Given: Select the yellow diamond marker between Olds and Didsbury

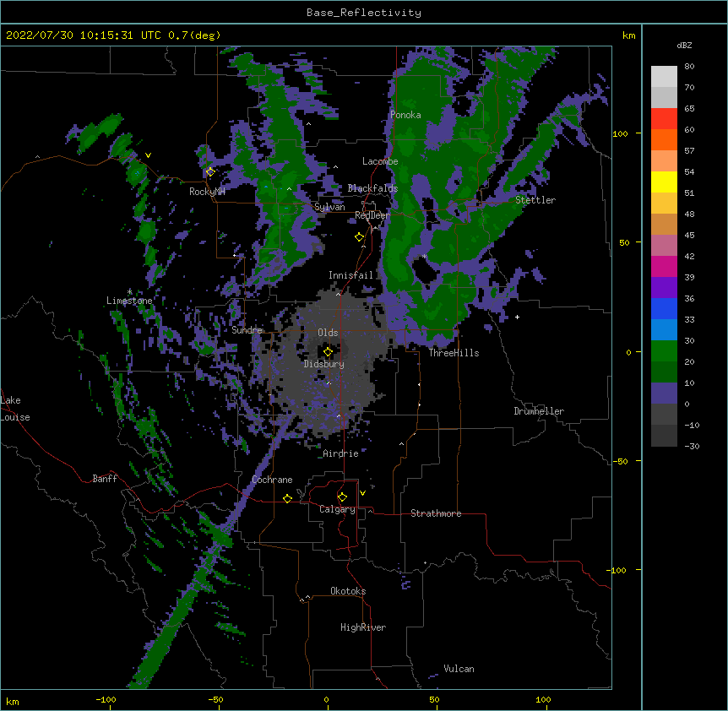Looking at the screenshot, I should [x=328, y=352].
